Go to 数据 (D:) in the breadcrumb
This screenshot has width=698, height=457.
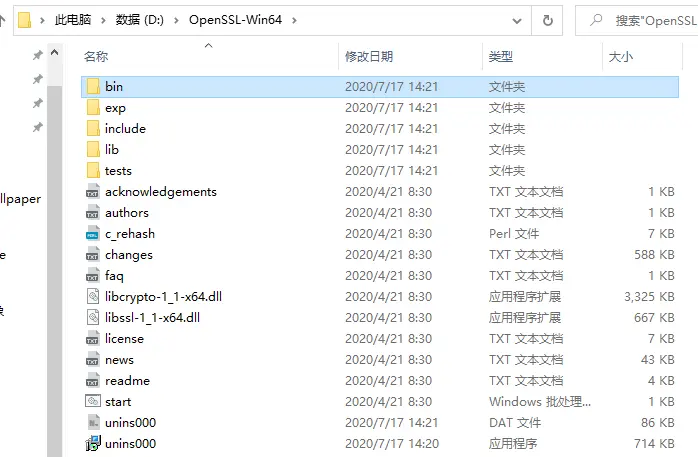point(140,20)
